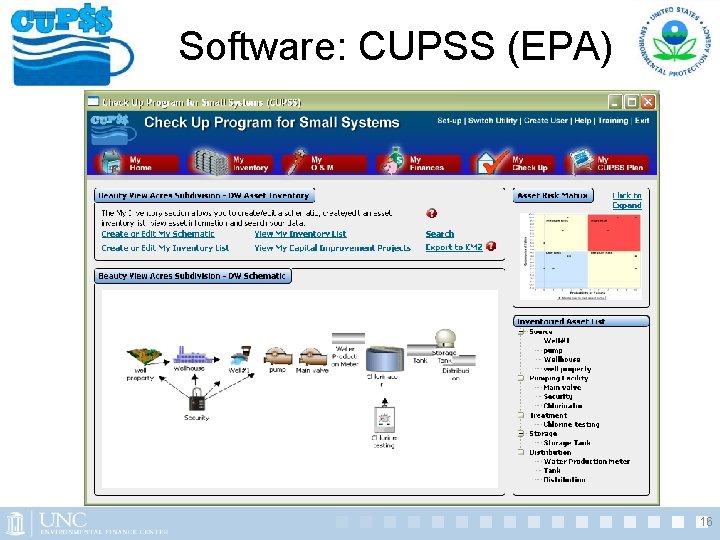Viewport: 720px width, 540px height.
Task: Click the Asset Risk Matrix header tab
Action: point(553,196)
